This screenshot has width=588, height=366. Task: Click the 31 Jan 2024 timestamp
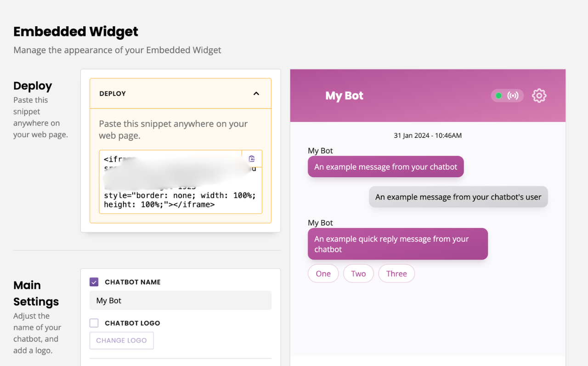pos(428,135)
